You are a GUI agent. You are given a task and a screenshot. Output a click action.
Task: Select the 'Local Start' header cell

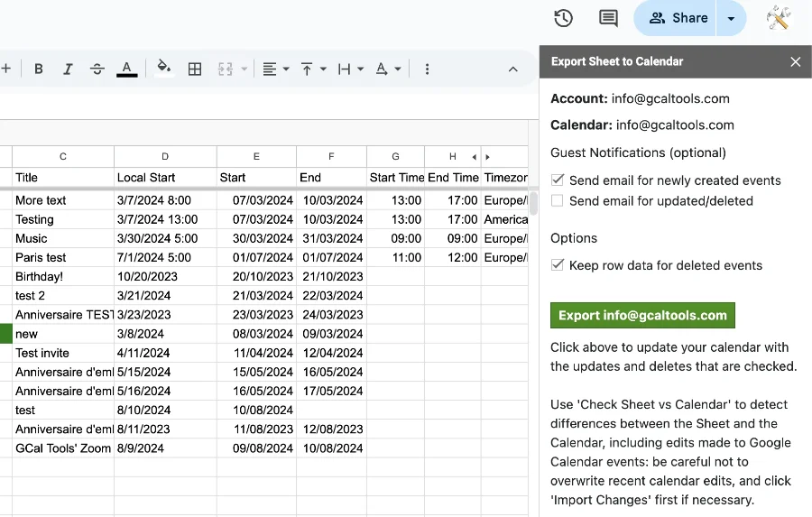pyautogui.click(x=165, y=178)
